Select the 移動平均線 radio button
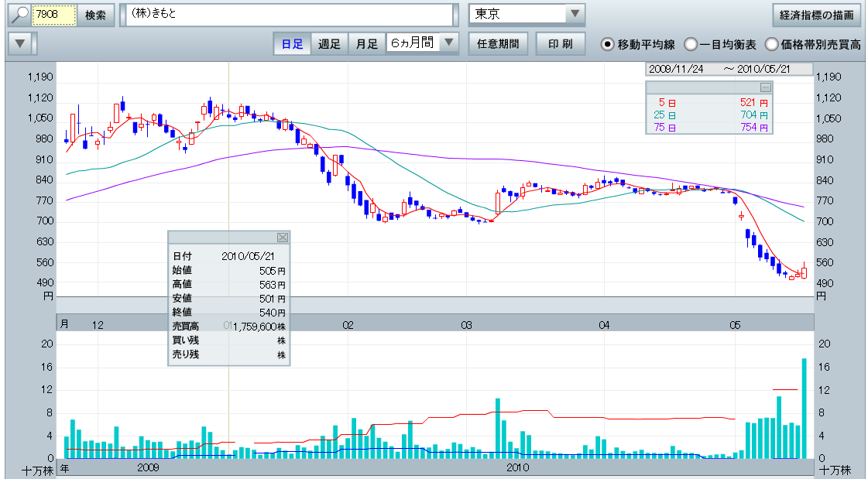Viewport: 868px width, 479px height. tap(608, 44)
